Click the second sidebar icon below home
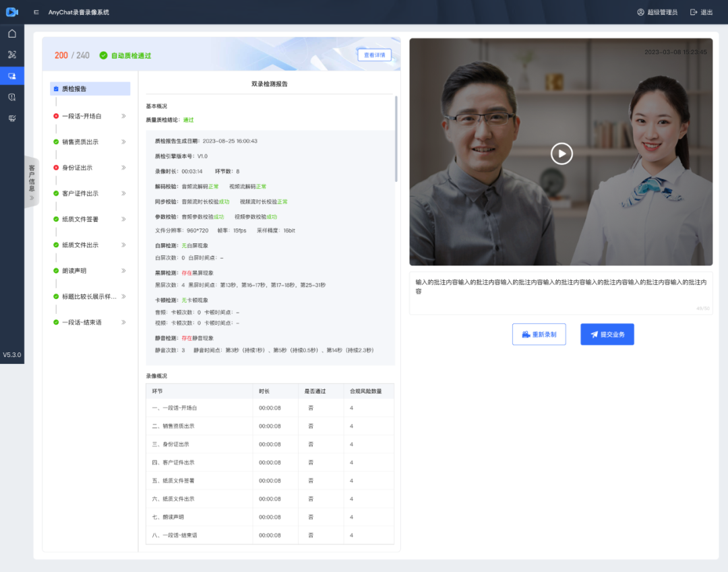 click(12, 55)
